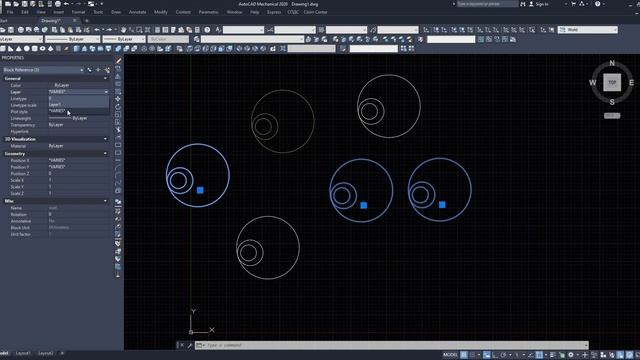This screenshot has height=360, width=640.
Task: Toggle grid display in the status bar
Action: tap(464, 355)
